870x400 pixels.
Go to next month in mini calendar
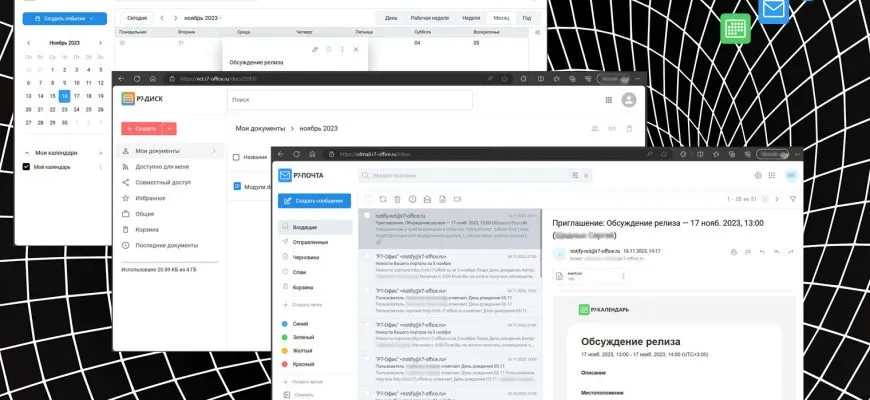(100, 43)
